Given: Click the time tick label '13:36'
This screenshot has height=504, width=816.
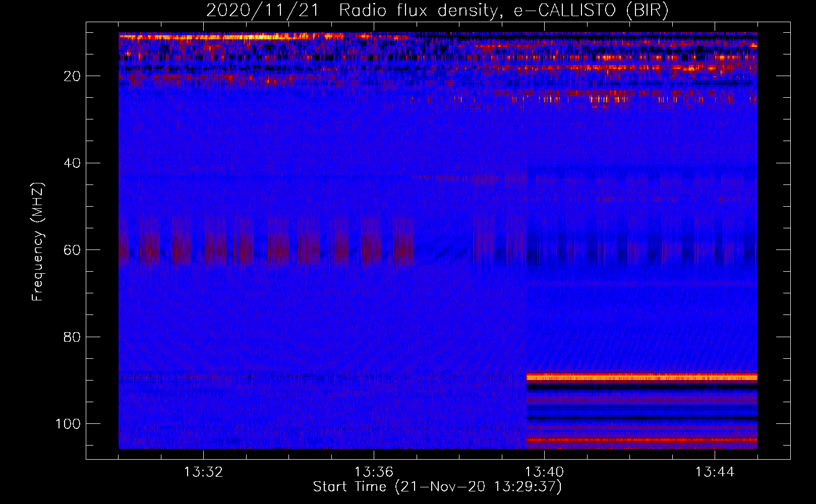Looking at the screenshot, I should pyautogui.click(x=374, y=472).
